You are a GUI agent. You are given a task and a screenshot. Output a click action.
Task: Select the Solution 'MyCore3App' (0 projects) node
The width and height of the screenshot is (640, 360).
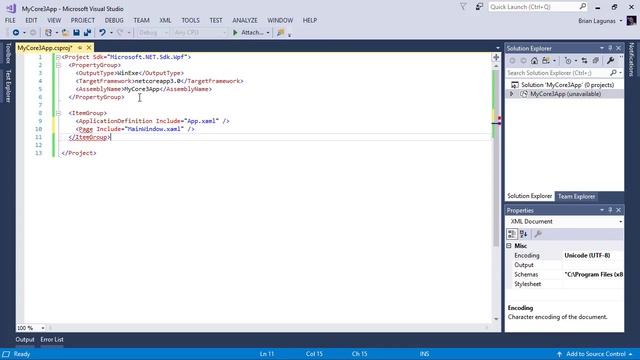click(x=567, y=85)
